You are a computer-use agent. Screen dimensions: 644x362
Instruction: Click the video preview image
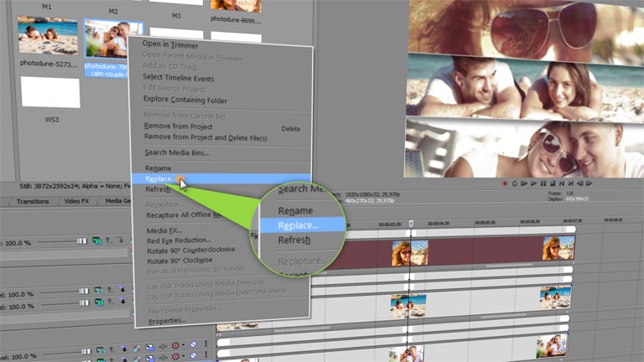click(x=524, y=88)
